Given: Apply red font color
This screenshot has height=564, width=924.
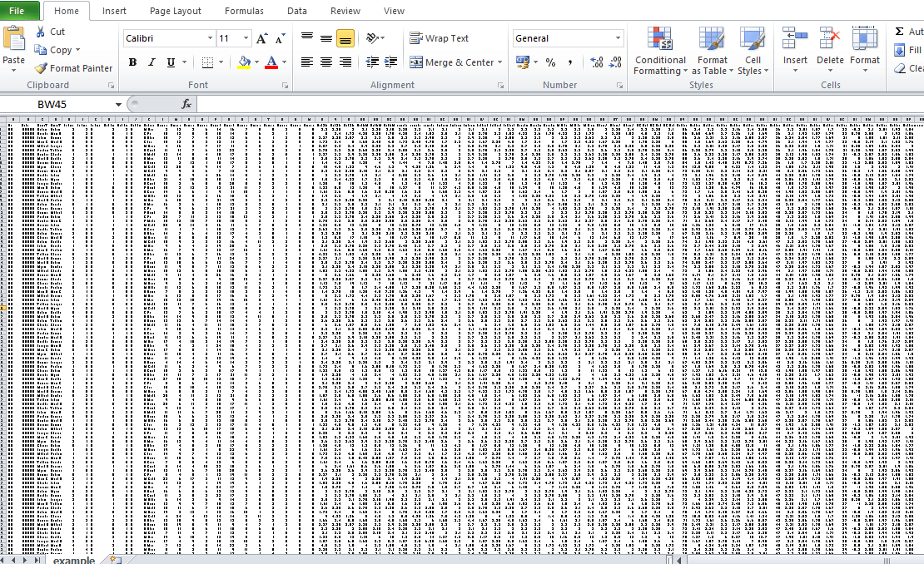Looking at the screenshot, I should (x=271, y=62).
